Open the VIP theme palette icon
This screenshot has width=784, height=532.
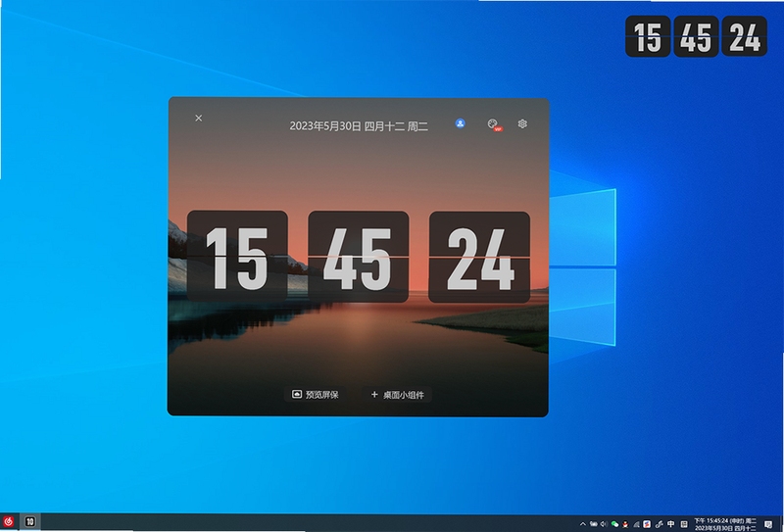click(x=494, y=124)
